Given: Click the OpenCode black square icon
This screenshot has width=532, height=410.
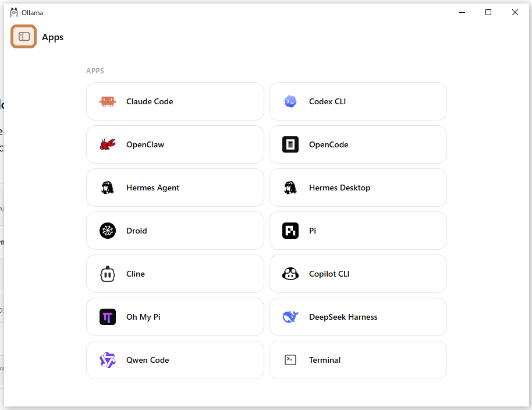Looking at the screenshot, I should (x=290, y=144).
